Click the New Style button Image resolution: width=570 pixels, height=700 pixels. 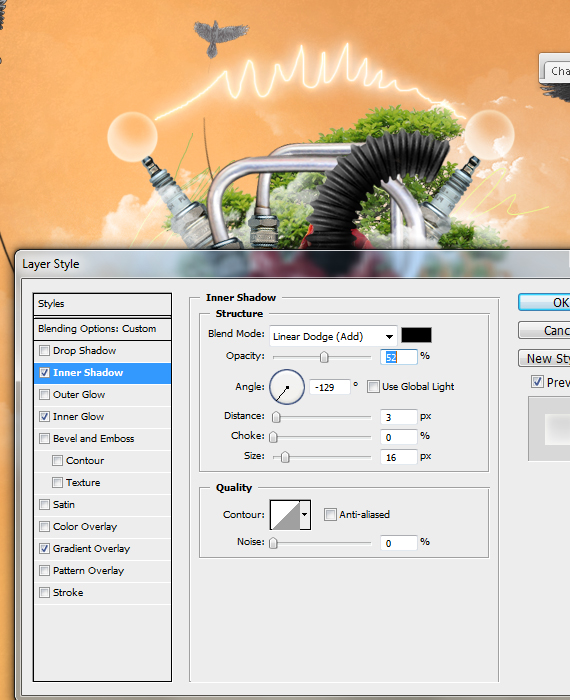(544, 358)
